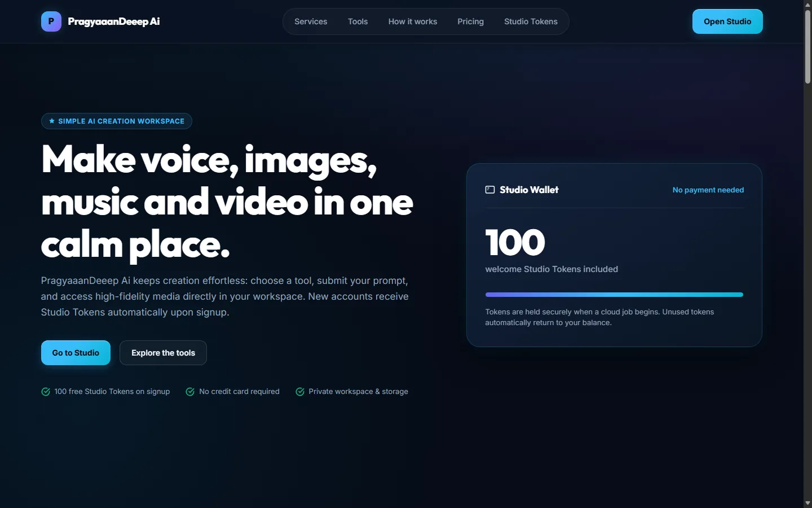Click checkmark icon beside Private workspace & storage
The image size is (812, 508).
[x=300, y=392]
